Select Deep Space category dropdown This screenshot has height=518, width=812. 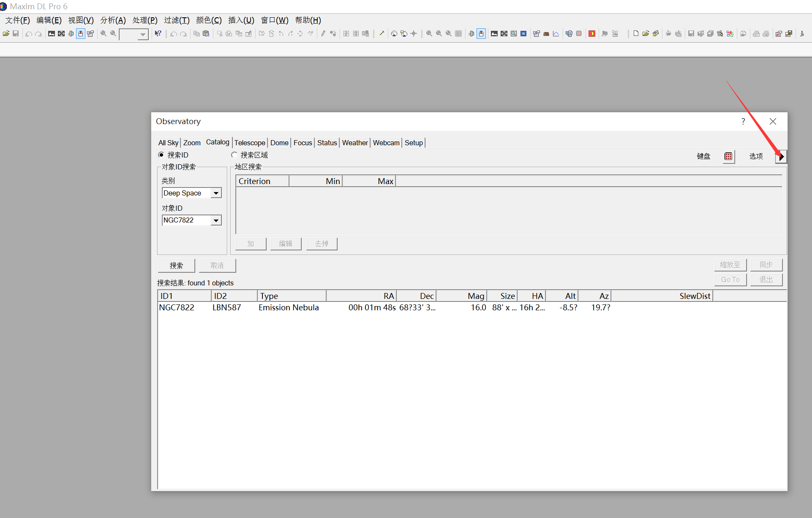(x=191, y=193)
